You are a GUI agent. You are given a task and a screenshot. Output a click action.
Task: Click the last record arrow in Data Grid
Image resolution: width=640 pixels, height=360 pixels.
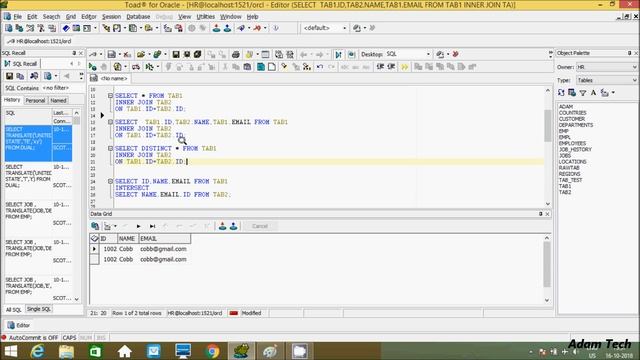tap(152, 226)
